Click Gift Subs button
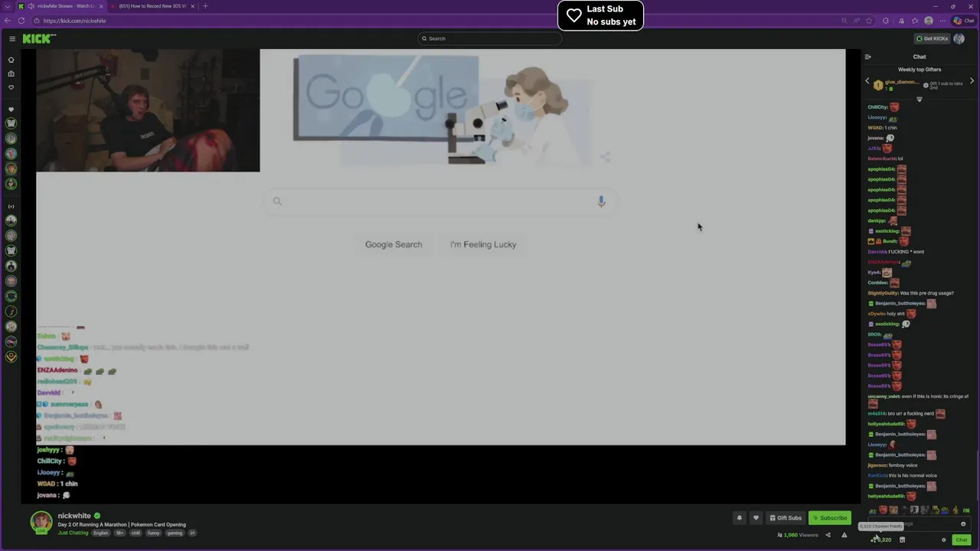Viewport: 980px width, 551px height. 786,518
